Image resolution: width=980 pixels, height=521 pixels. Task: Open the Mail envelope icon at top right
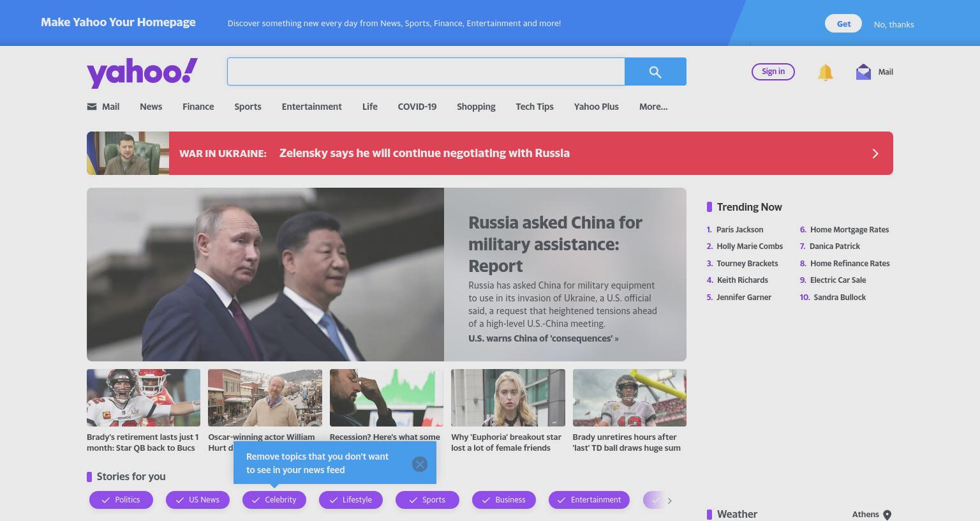[863, 72]
